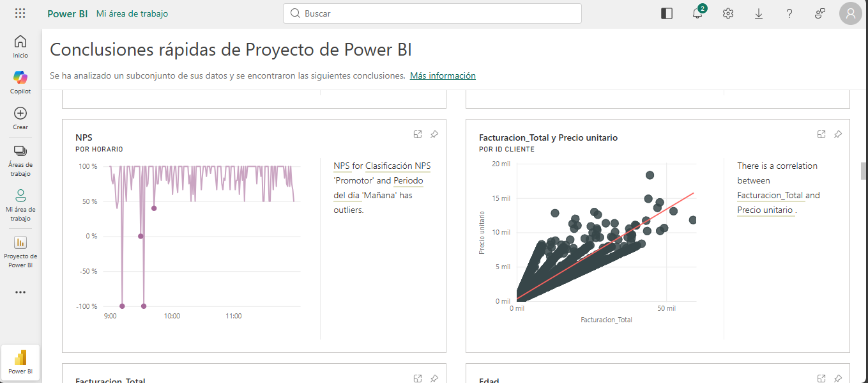Click the Buscar search field
Viewport: 868px width, 383px height.
(x=432, y=13)
